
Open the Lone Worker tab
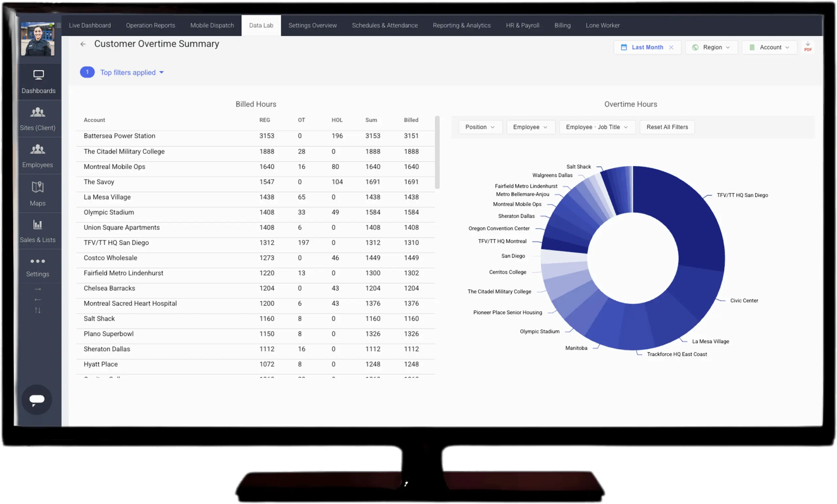coord(603,25)
